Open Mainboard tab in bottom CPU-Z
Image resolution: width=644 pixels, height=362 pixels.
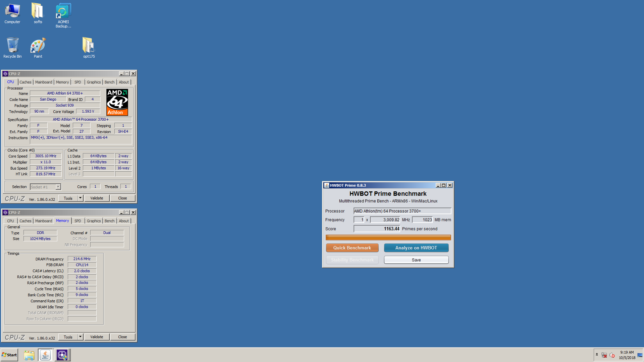coord(44,221)
